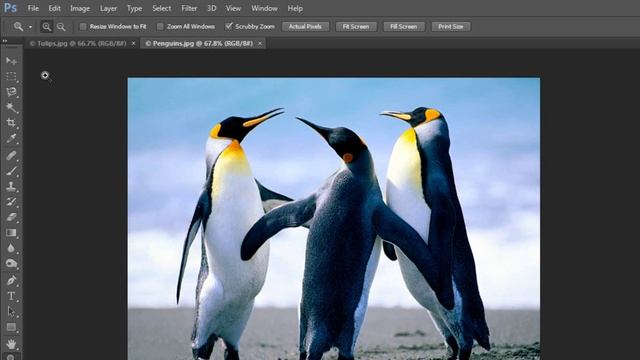Image resolution: width=640 pixels, height=360 pixels.
Task: Select the Hand tool
Action: 11,344
